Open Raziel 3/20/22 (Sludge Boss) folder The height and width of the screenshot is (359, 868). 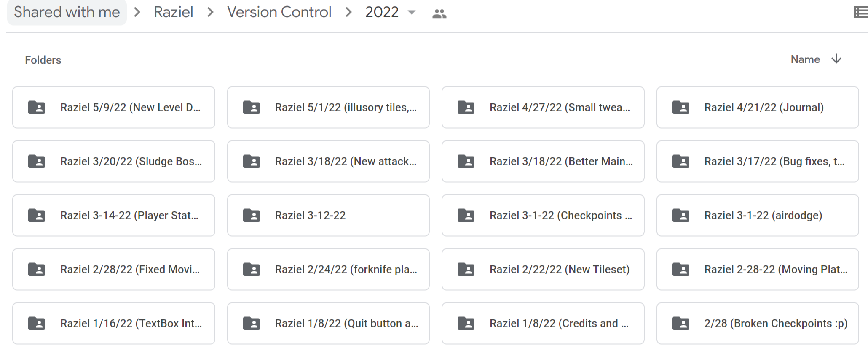coord(114,161)
